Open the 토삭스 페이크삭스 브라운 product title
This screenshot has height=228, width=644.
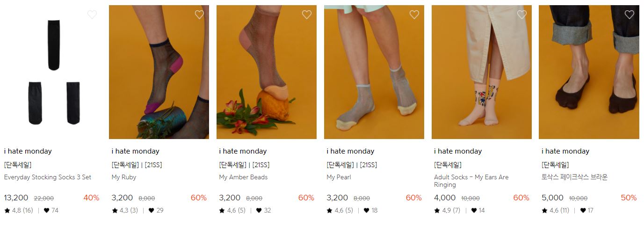click(574, 177)
